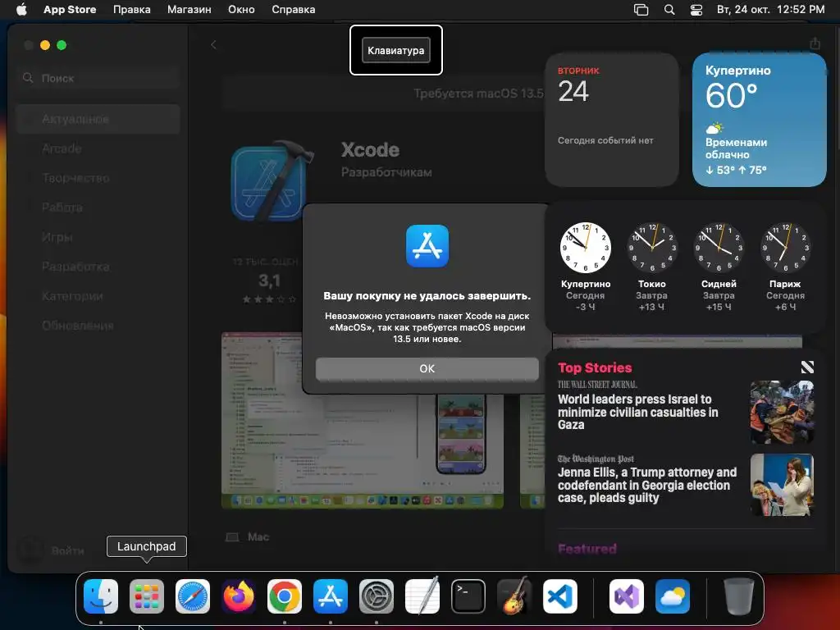
Task: Click the Xcode app title
Action: click(x=370, y=150)
